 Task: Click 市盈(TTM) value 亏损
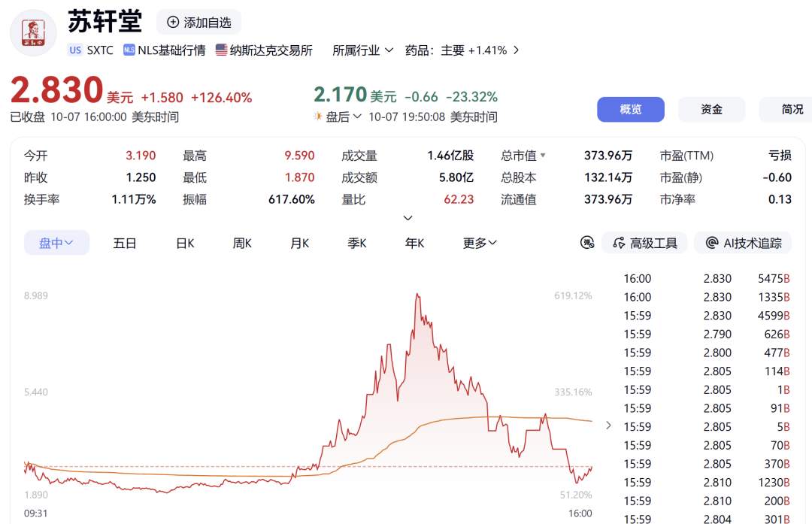[780, 156]
